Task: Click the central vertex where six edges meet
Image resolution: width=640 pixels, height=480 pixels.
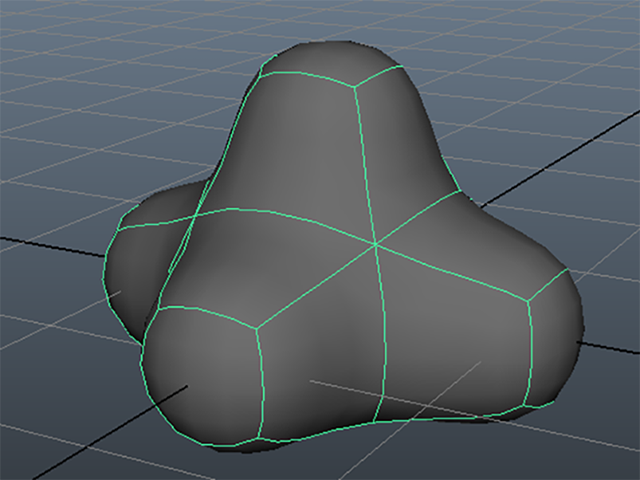Action: click(376, 244)
